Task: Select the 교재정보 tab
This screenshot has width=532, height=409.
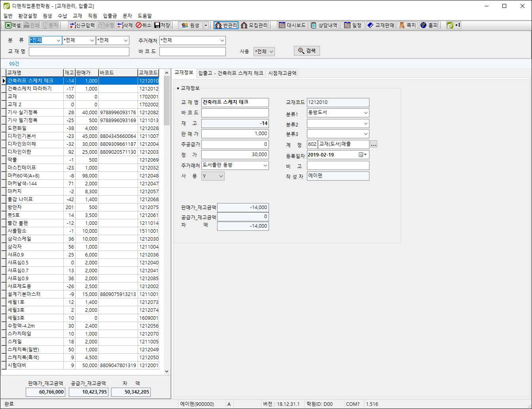Action: click(x=184, y=73)
